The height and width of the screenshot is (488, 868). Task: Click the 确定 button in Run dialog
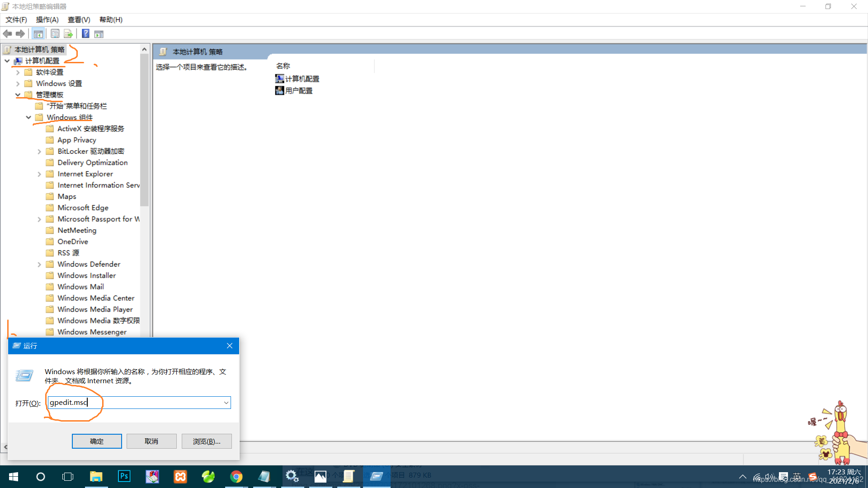[97, 441]
